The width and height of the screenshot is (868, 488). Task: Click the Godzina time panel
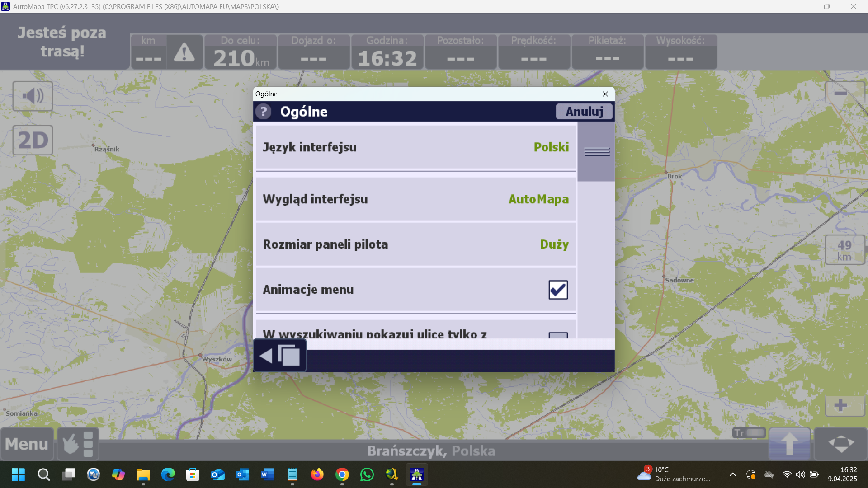coord(387,52)
